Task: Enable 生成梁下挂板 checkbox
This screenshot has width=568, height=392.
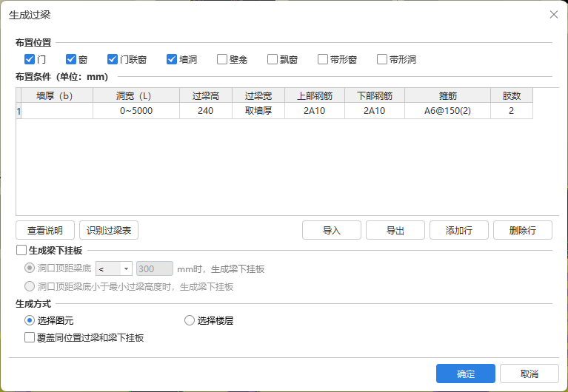Action: pyautogui.click(x=21, y=250)
